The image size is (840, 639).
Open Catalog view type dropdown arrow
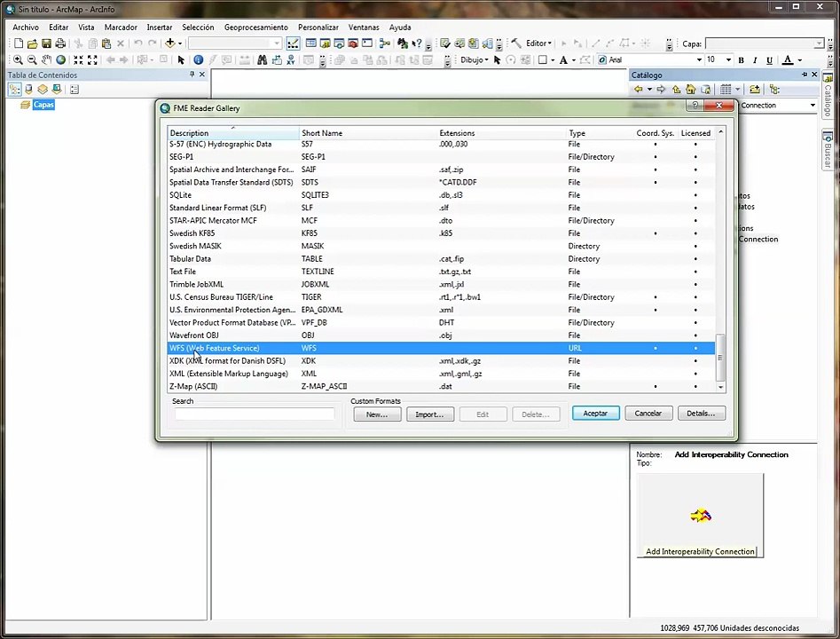(738, 90)
